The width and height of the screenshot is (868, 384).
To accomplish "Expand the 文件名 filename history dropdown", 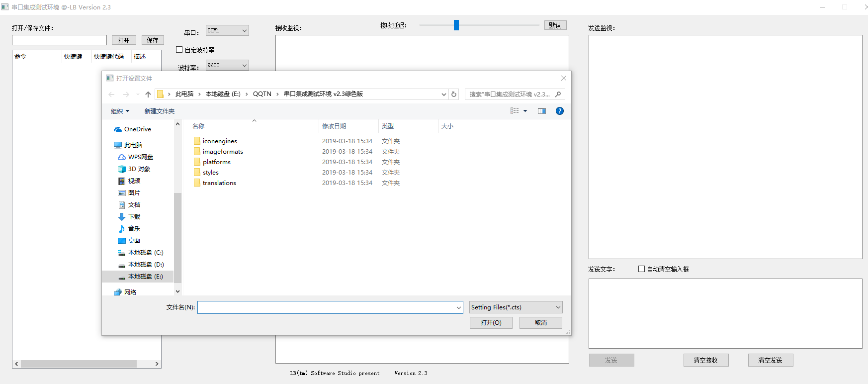I will [x=459, y=308].
